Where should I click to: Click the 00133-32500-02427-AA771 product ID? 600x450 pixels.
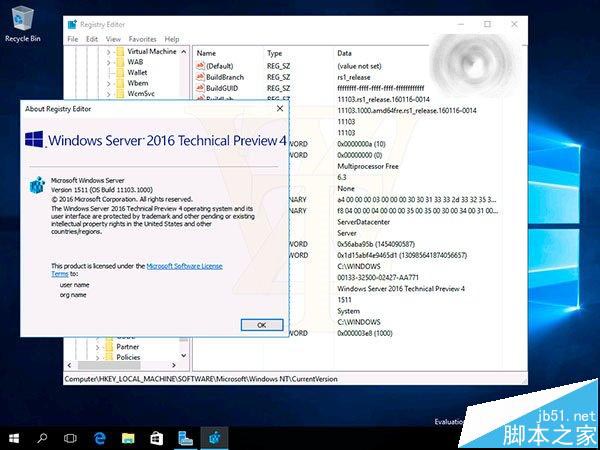pyautogui.click(x=378, y=277)
